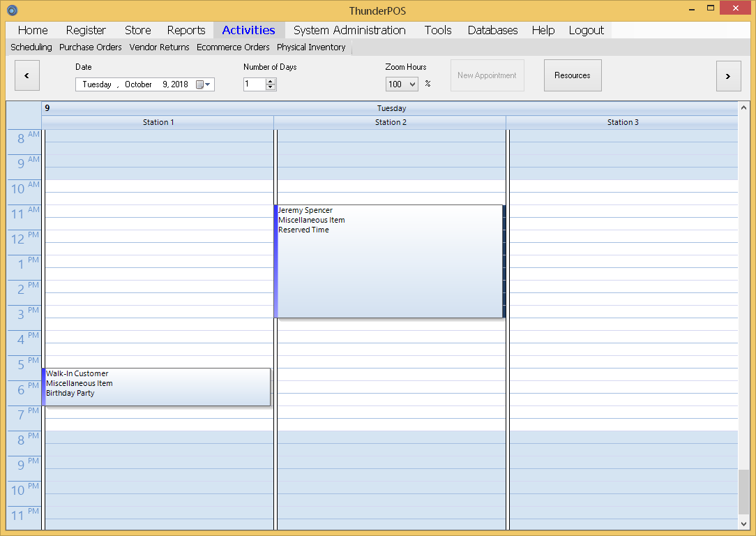756x536 pixels.
Task: Open the Physical Inventory tab
Action: (311, 47)
